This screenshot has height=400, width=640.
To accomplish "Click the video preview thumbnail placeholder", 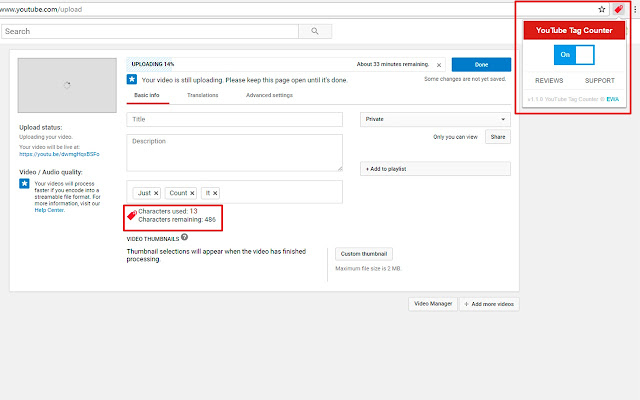I will [x=67, y=85].
